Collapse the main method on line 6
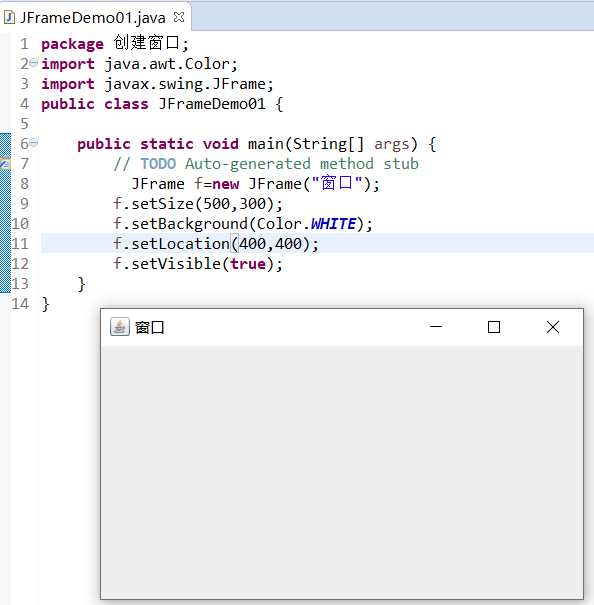Image resolution: width=594 pixels, height=605 pixels. 34,143
